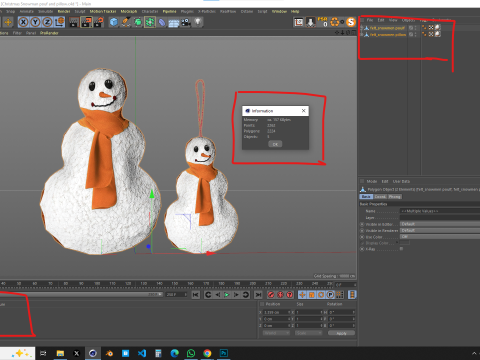Toggle Position keyframe recording icon

302,295
